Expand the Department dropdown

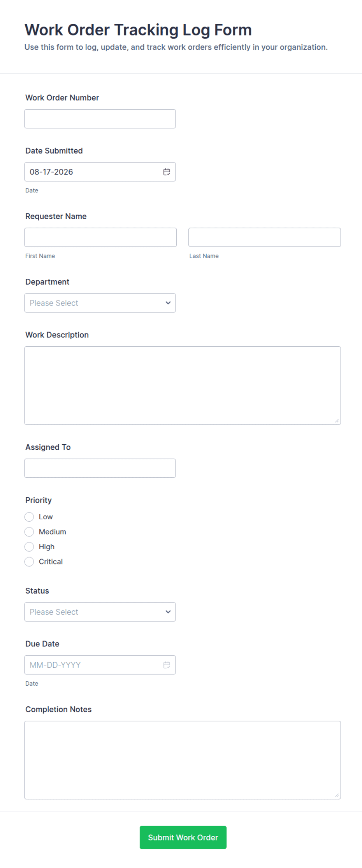(100, 303)
